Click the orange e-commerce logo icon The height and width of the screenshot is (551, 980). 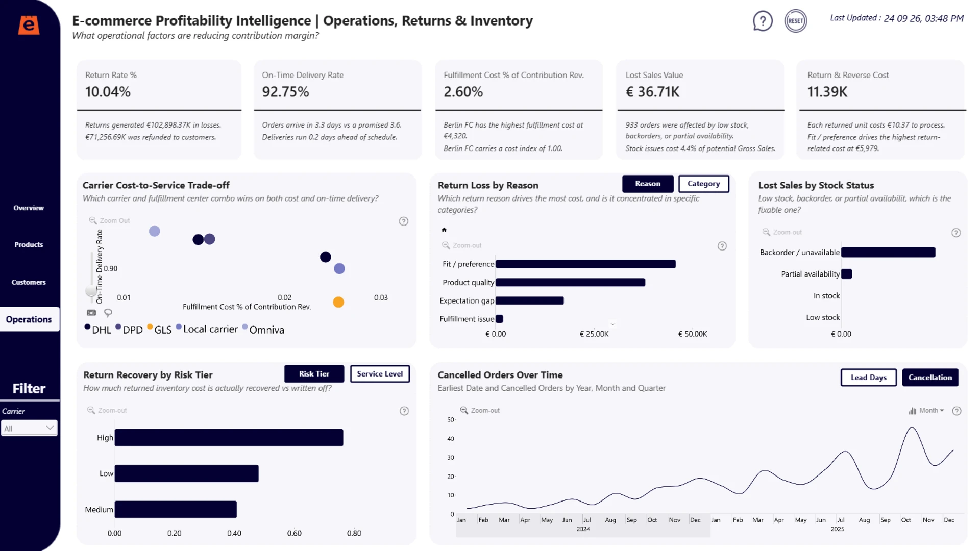tap(29, 25)
